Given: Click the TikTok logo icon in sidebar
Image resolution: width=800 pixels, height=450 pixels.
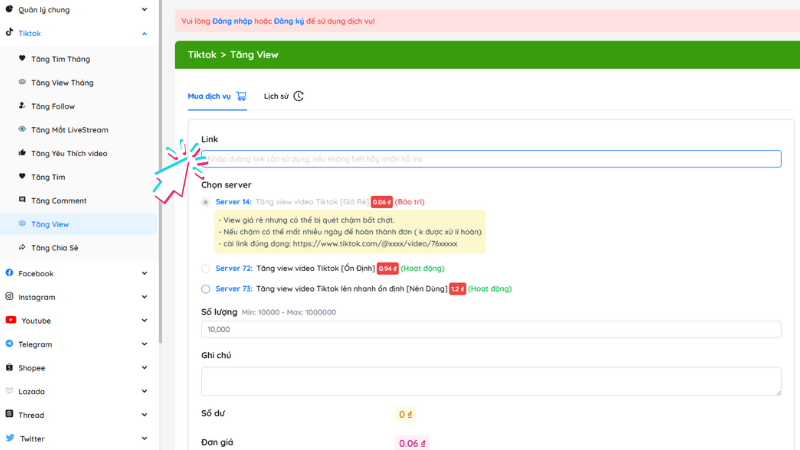Looking at the screenshot, I should pyautogui.click(x=9, y=33).
